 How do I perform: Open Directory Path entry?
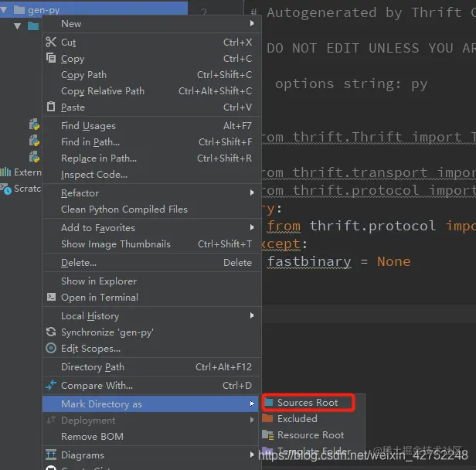(151, 366)
